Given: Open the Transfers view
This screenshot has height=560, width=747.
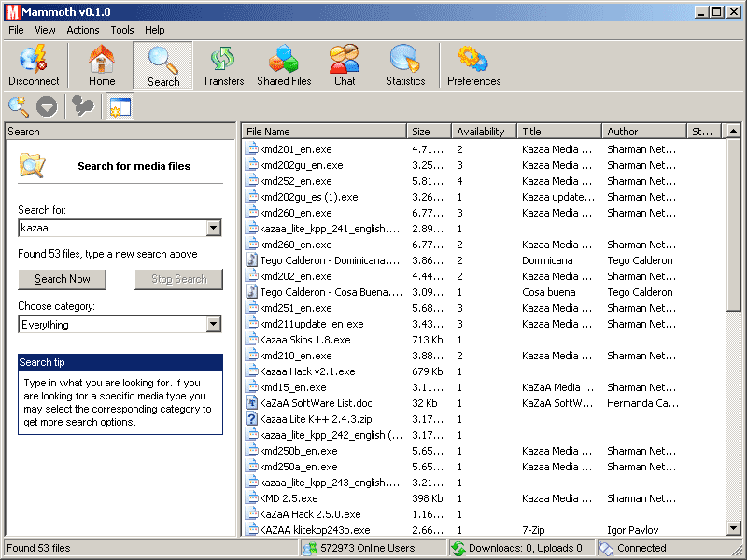Looking at the screenshot, I should 223,64.
